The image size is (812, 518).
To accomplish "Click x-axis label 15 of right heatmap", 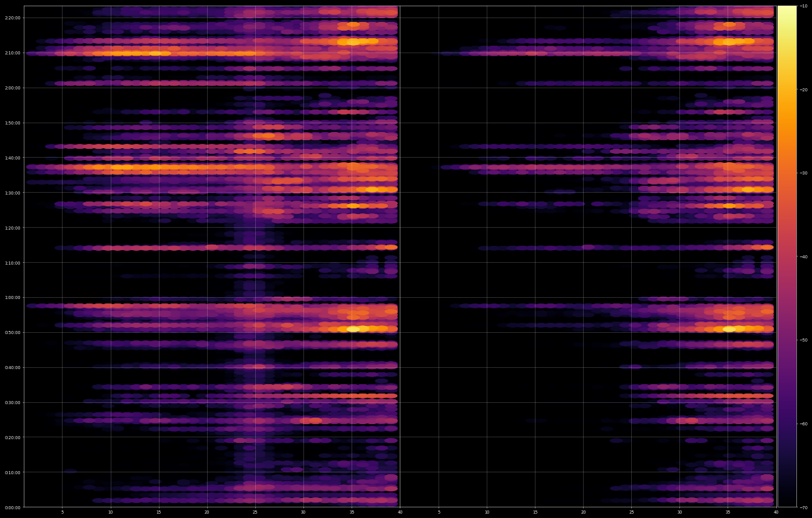I will 535,512.
